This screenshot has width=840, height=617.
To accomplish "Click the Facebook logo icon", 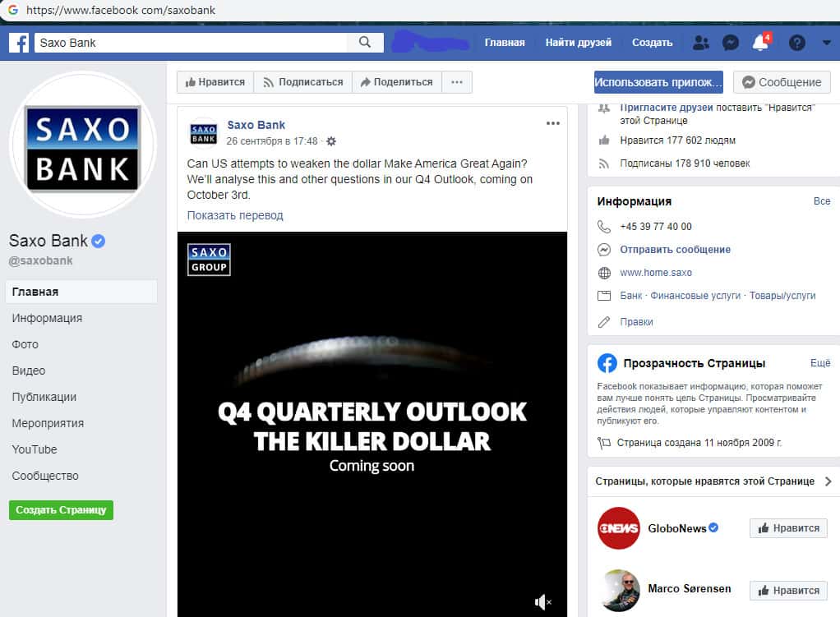I will coord(19,43).
